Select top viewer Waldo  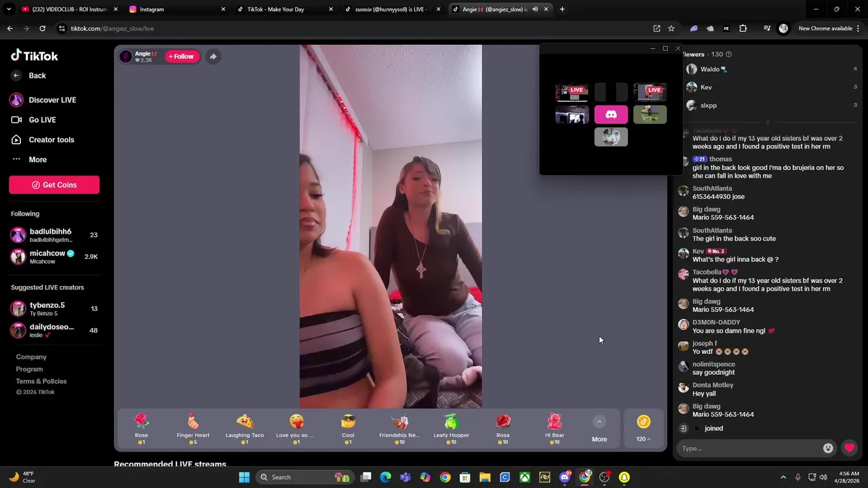pos(773,69)
